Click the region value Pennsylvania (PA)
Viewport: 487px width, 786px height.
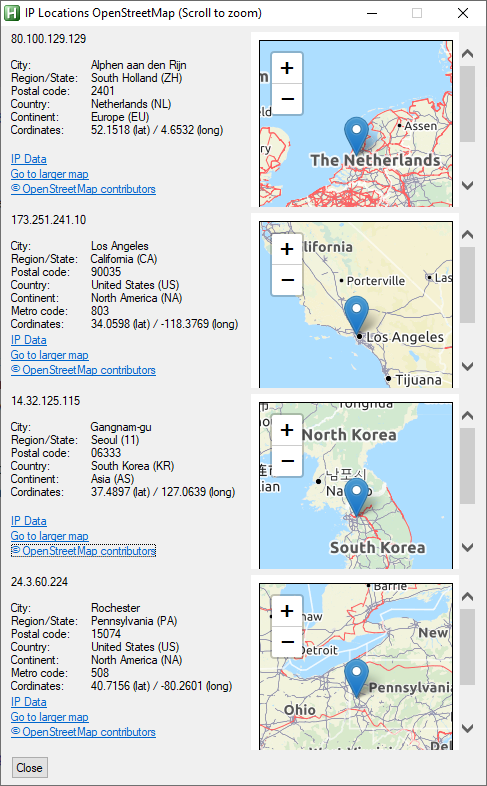coord(134,621)
